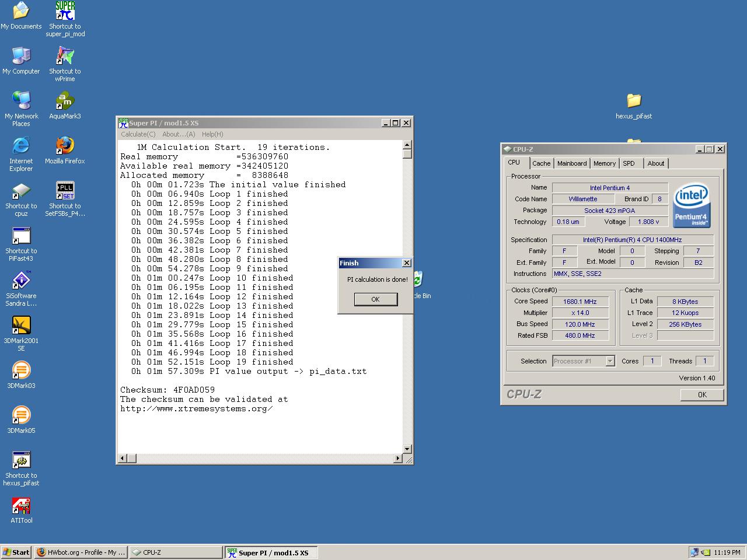Open the Help(H) menu

click(x=212, y=134)
